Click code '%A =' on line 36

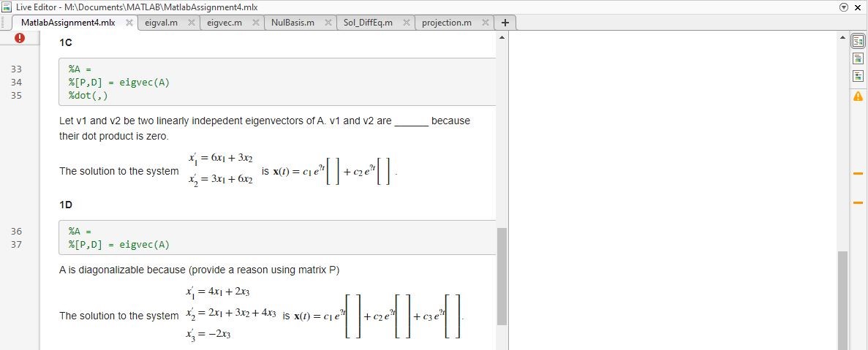[79, 231]
